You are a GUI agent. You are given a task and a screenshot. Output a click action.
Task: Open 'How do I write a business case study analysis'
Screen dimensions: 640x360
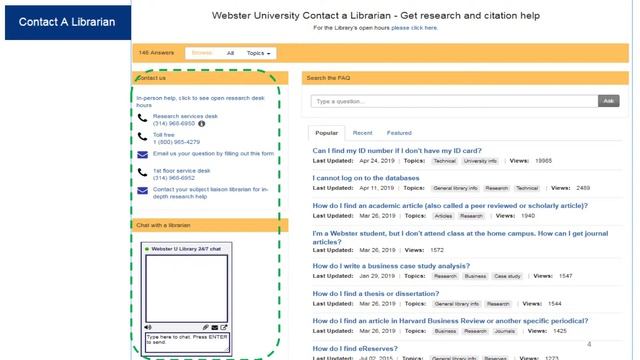pos(391,266)
